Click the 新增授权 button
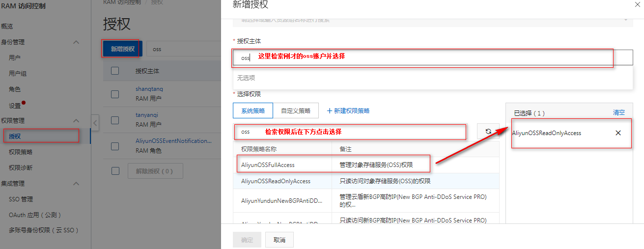644x249 pixels. coord(122,49)
